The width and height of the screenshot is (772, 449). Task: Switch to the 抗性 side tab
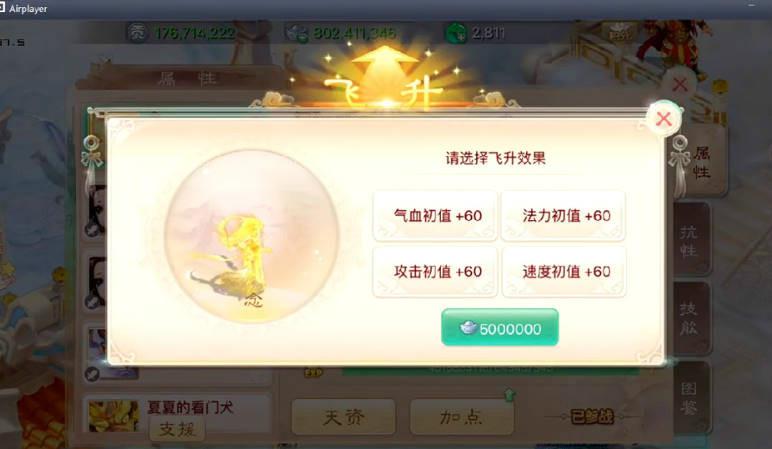690,240
